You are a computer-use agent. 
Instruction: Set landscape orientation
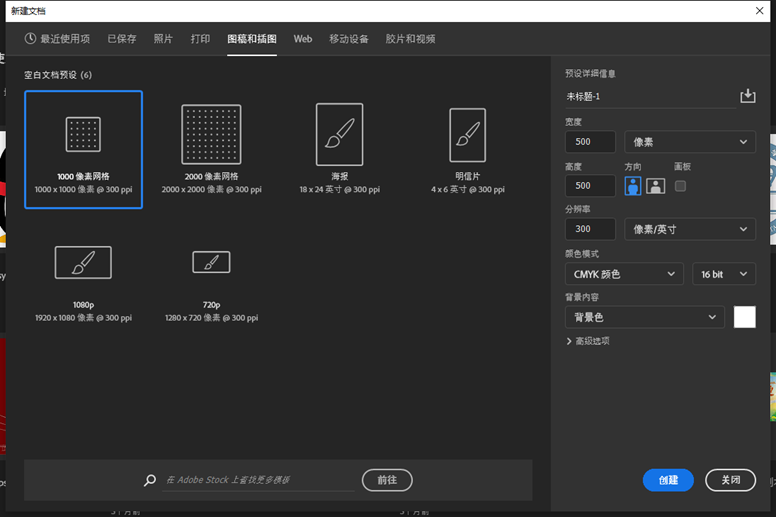coord(655,186)
